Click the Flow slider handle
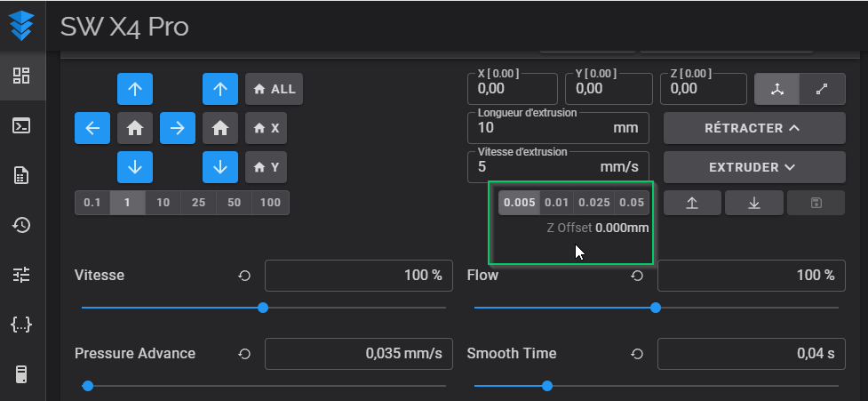868x401 pixels. pos(656,308)
